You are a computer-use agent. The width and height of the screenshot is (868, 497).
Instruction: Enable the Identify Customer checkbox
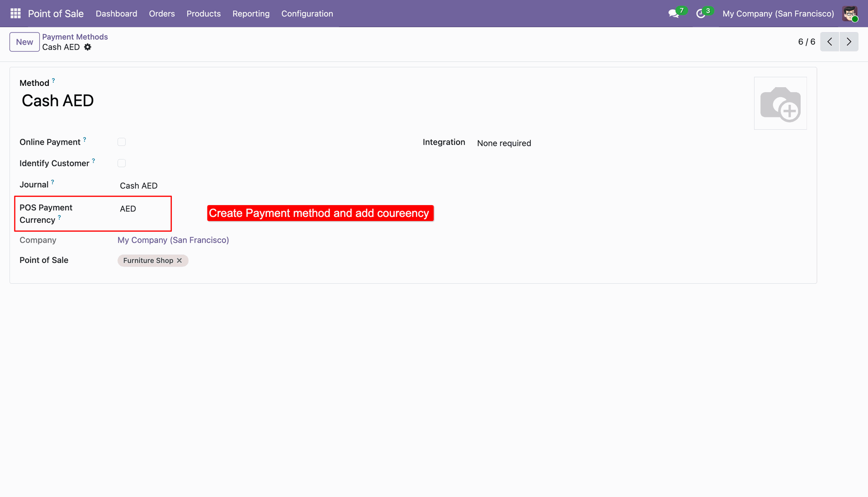click(122, 163)
